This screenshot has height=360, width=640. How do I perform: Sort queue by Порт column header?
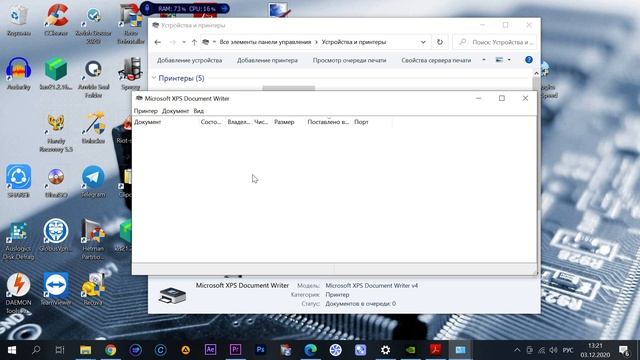(361, 122)
